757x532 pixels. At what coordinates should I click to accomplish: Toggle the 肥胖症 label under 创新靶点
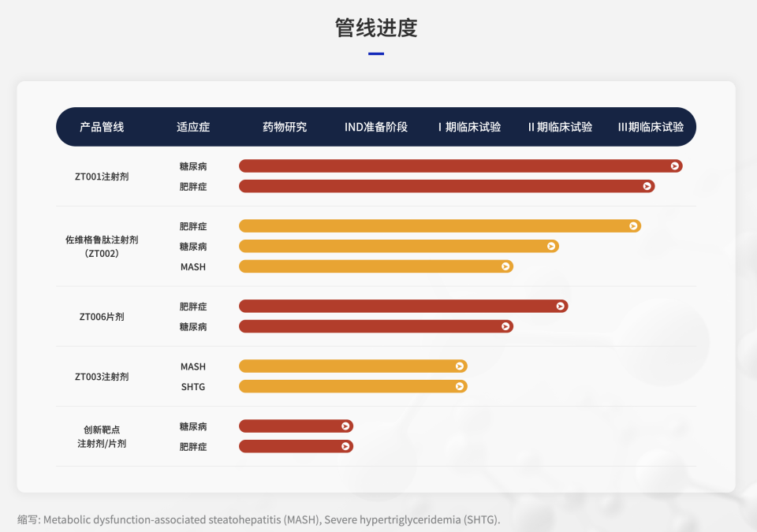point(193,445)
